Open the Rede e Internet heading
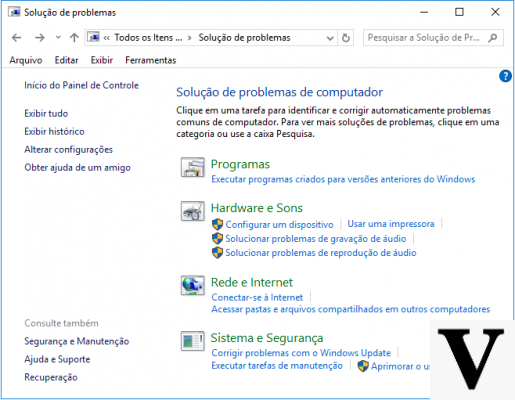The height and width of the screenshot is (400, 515). click(252, 282)
